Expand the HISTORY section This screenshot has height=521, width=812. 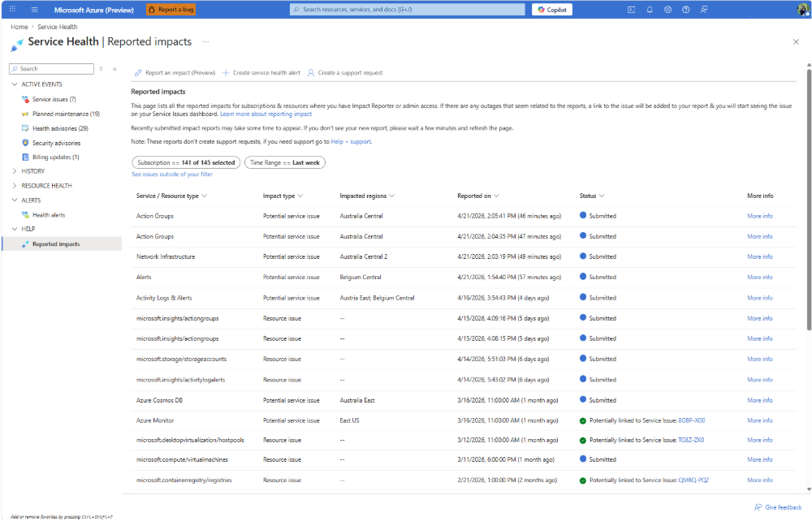[x=15, y=170]
